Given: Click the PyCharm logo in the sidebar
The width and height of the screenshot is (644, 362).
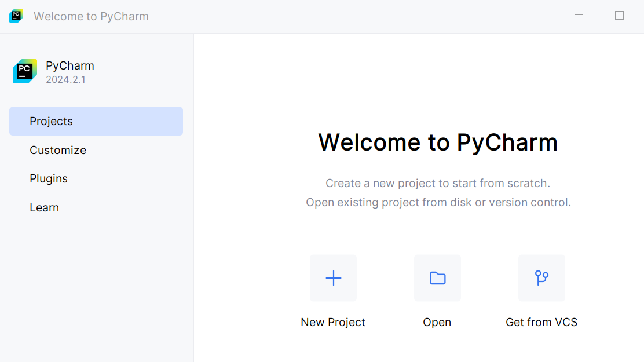Looking at the screenshot, I should (24, 71).
